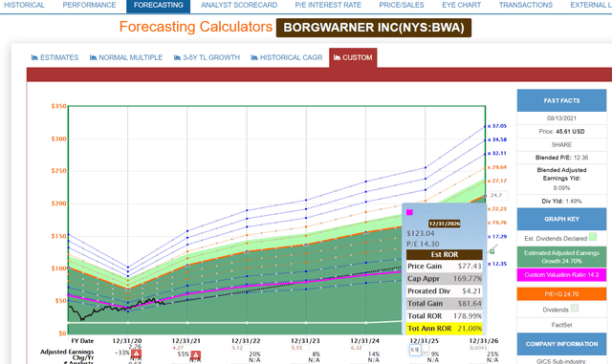Toggle the P/E=G 24.70 key

(x=561, y=294)
